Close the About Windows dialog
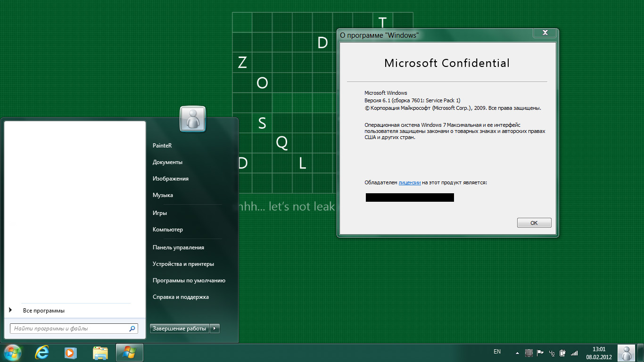The height and width of the screenshot is (362, 644). [x=545, y=33]
